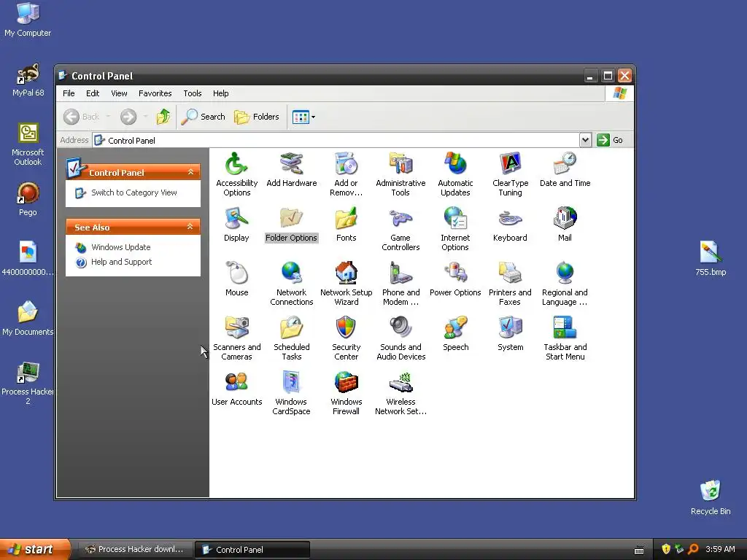Collapse the See Also sidebar section

(190, 227)
